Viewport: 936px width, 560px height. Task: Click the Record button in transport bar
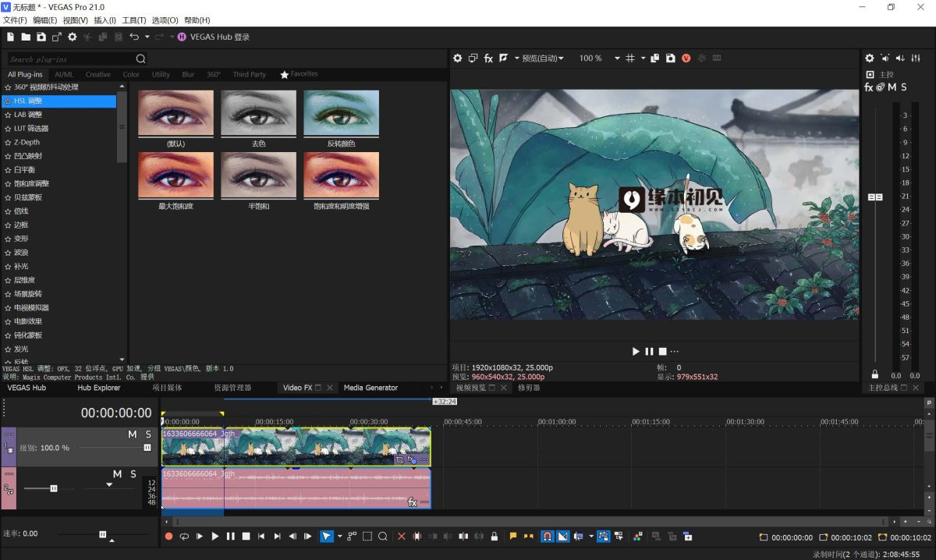click(168, 537)
